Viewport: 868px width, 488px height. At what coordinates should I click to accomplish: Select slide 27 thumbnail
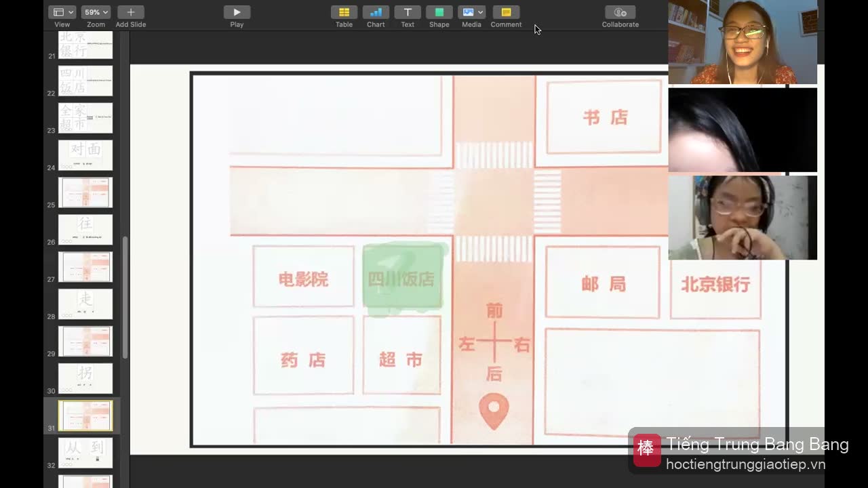pyautogui.click(x=85, y=267)
